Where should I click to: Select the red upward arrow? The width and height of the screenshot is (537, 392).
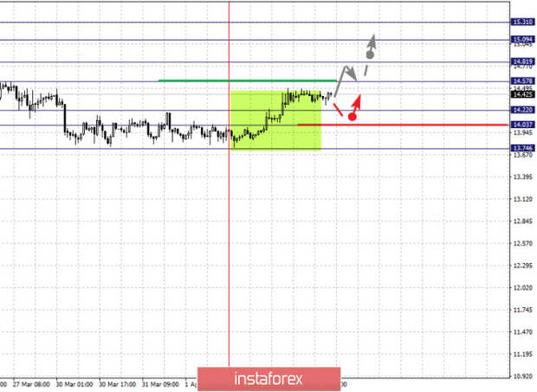[357, 104]
